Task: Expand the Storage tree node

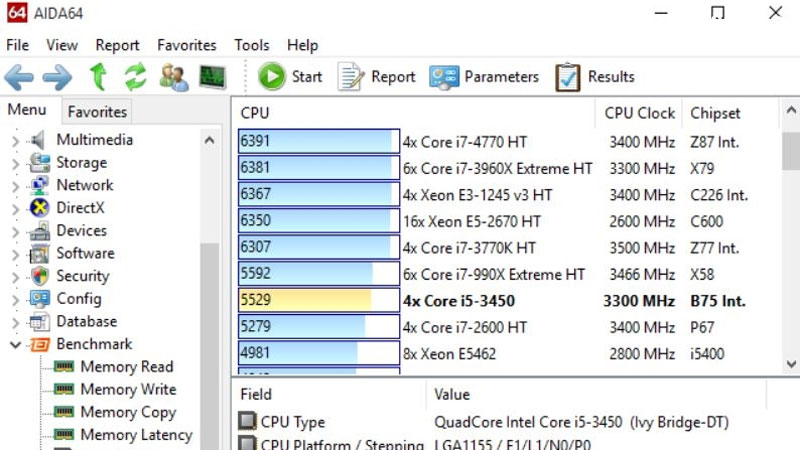Action: [x=15, y=163]
